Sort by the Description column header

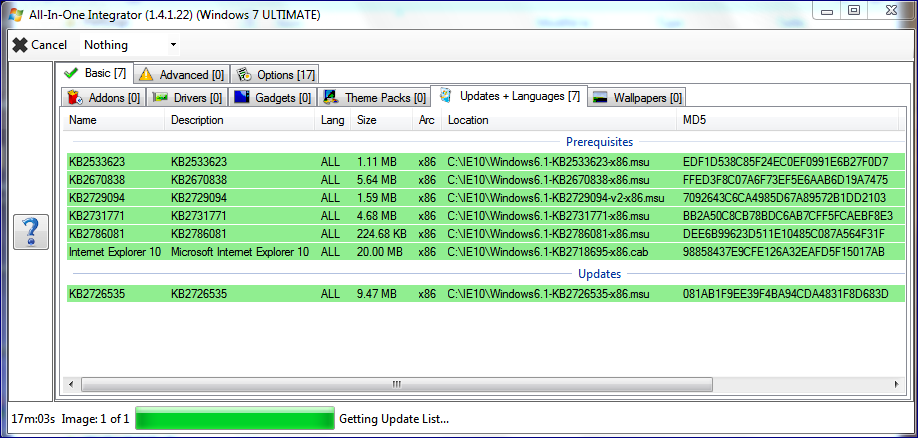(x=197, y=120)
